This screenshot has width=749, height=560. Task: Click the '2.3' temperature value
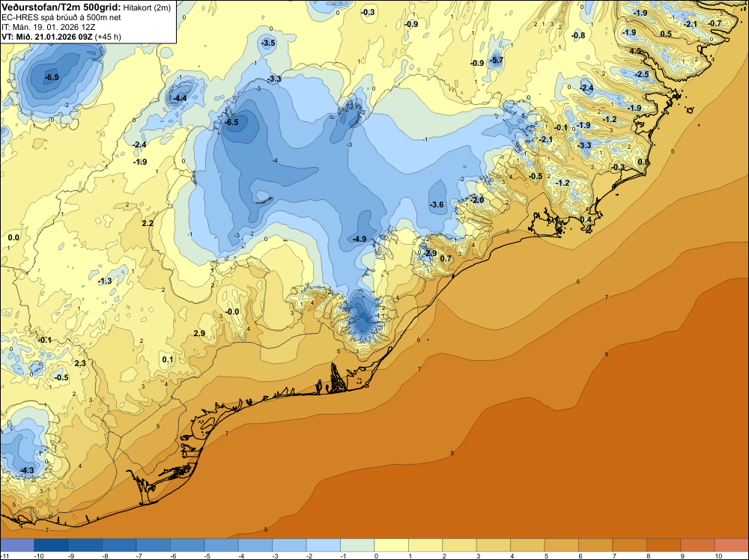point(80,363)
